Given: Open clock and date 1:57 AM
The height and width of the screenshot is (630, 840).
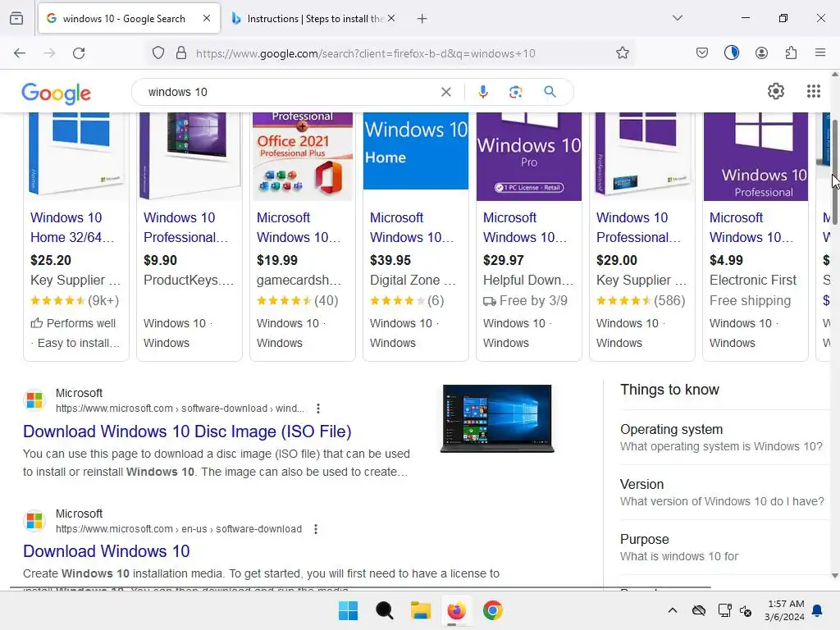Looking at the screenshot, I should 785,610.
